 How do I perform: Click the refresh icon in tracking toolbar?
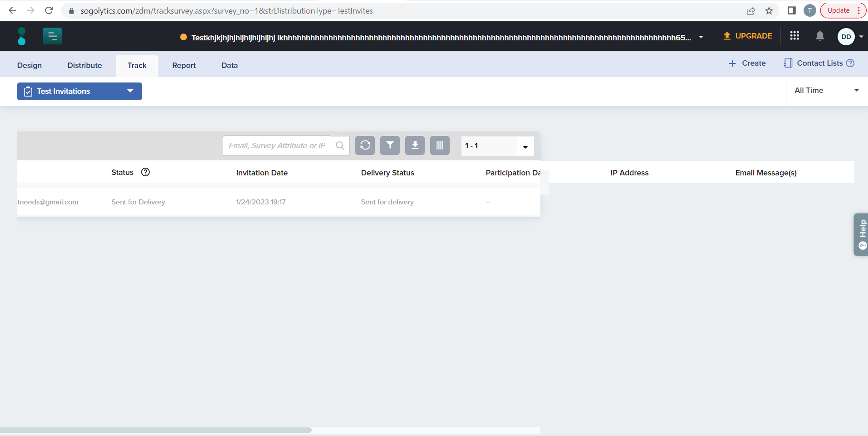tap(365, 145)
